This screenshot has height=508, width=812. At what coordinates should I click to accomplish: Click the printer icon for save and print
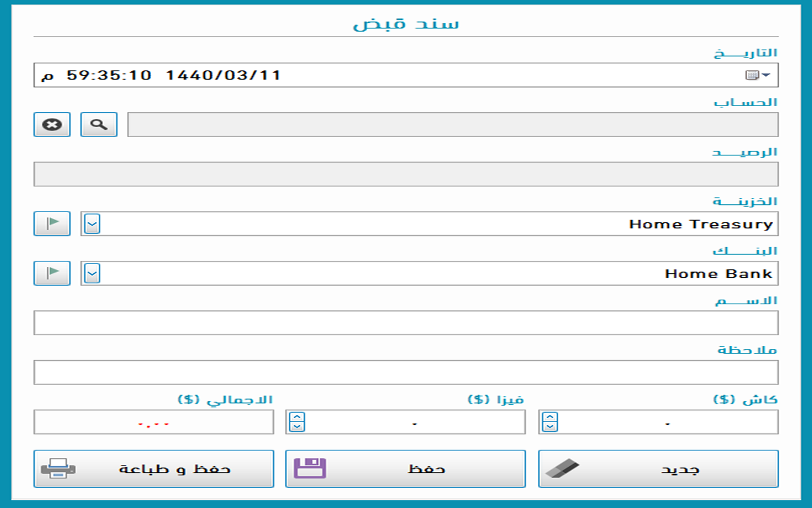pos(58,468)
